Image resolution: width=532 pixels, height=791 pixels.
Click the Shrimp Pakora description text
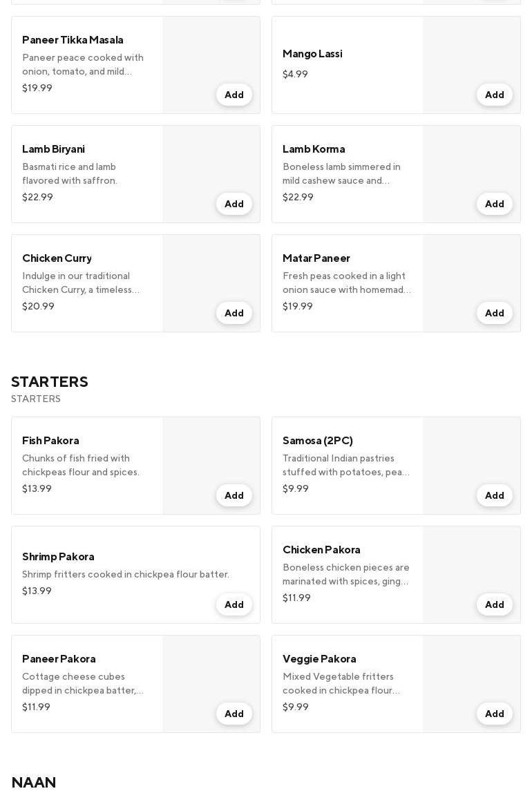126,574
